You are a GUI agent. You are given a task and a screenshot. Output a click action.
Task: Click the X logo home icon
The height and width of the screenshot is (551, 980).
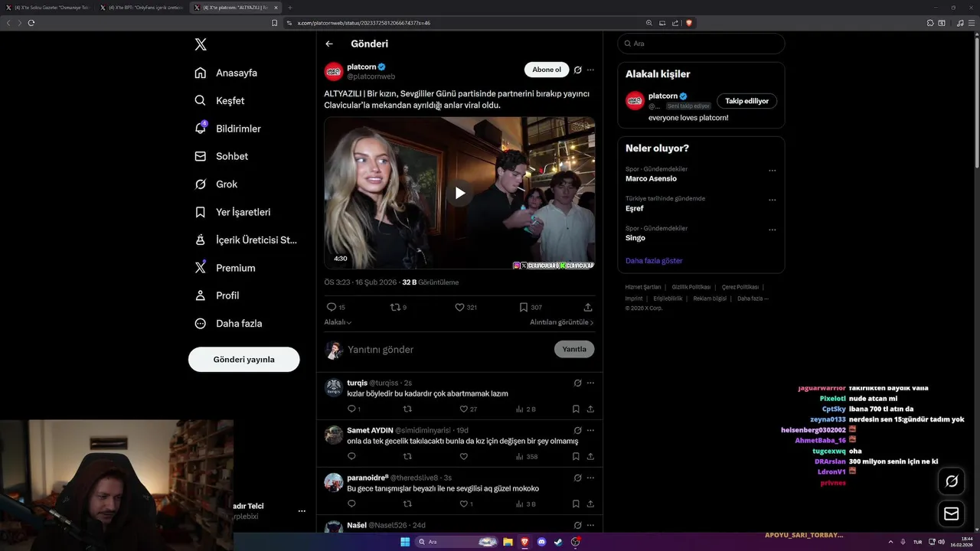[x=201, y=44]
